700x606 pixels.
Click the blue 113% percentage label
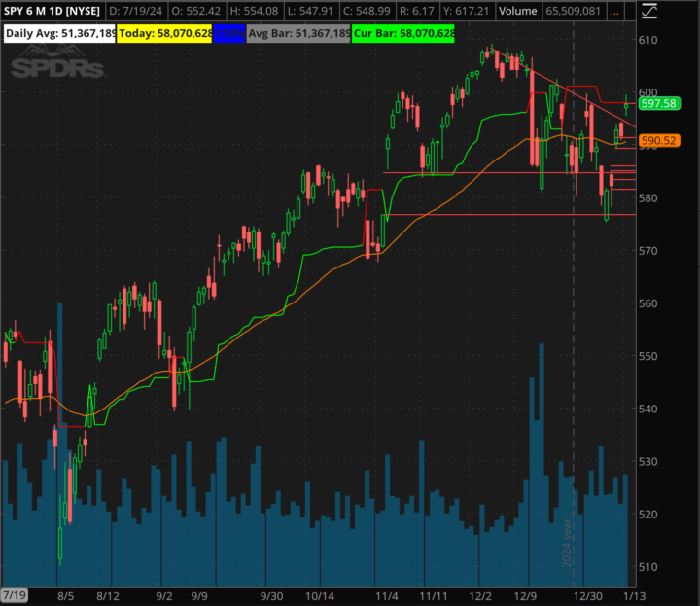tap(229, 33)
